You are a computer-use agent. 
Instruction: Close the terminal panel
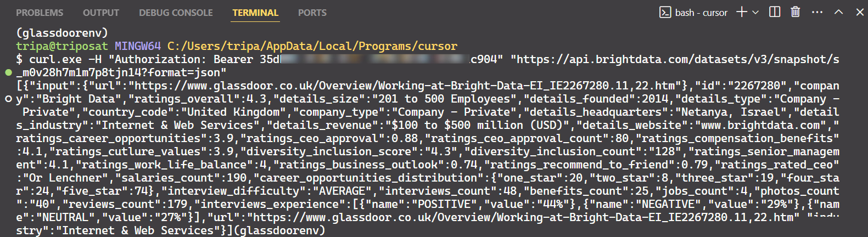tap(859, 12)
